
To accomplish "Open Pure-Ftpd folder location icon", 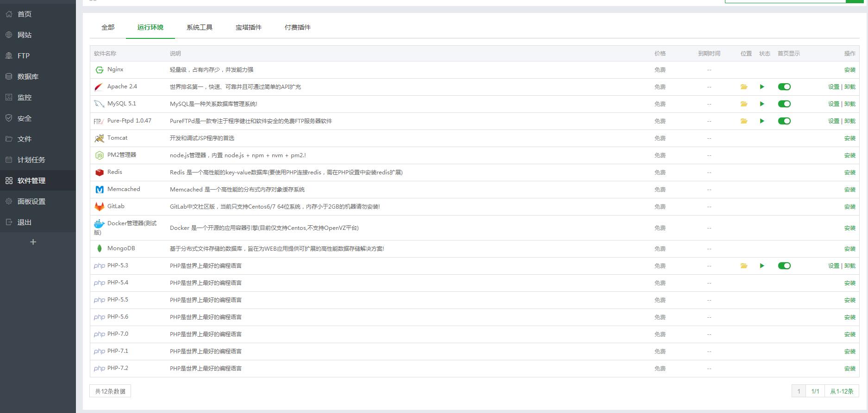I will pyautogui.click(x=744, y=121).
